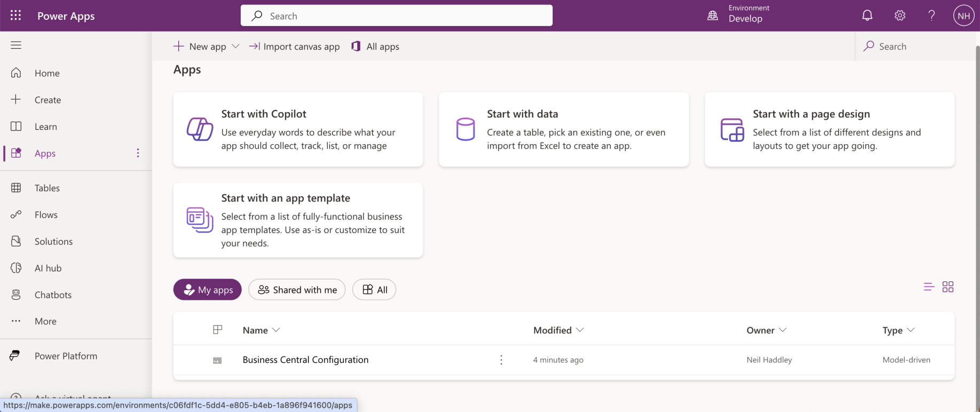This screenshot has width=980, height=412.
Task: Open the Modified column sort dropdown
Action: [x=580, y=330]
